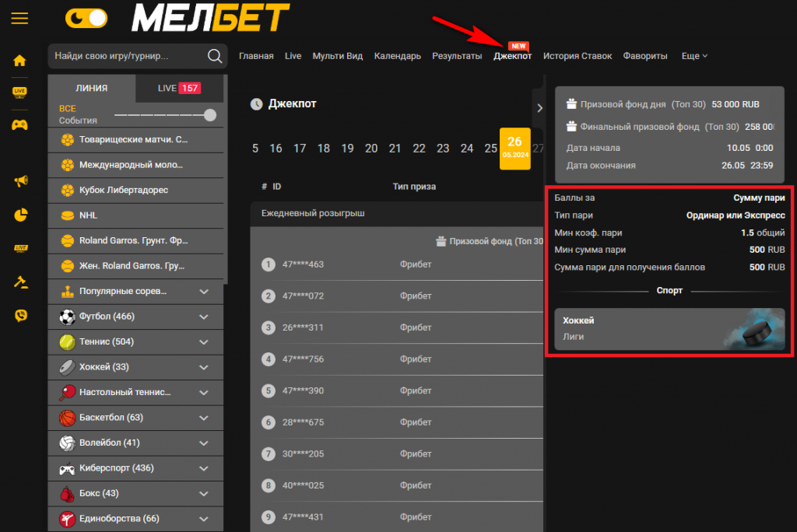This screenshot has height=532, width=797.
Task: Click the table tennis paddle icon
Action: (x=67, y=392)
